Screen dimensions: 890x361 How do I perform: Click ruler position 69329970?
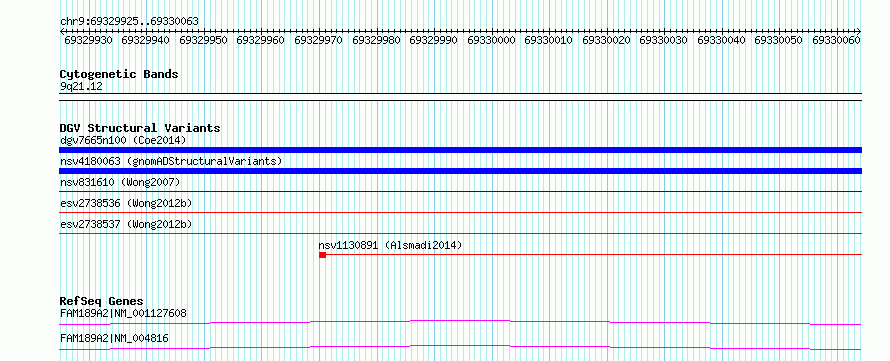click(x=318, y=40)
